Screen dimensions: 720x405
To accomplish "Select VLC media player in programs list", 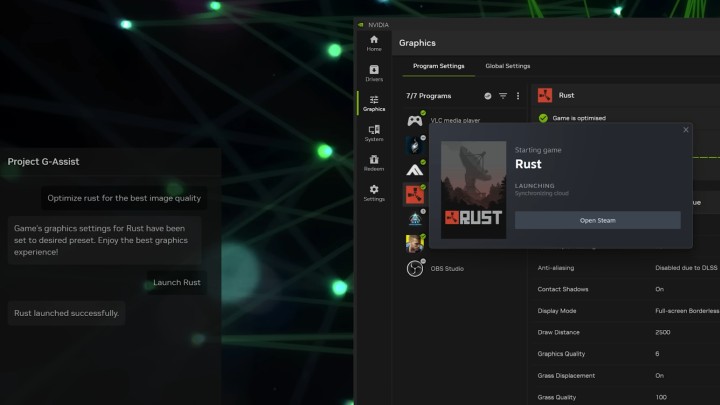I will pos(455,120).
